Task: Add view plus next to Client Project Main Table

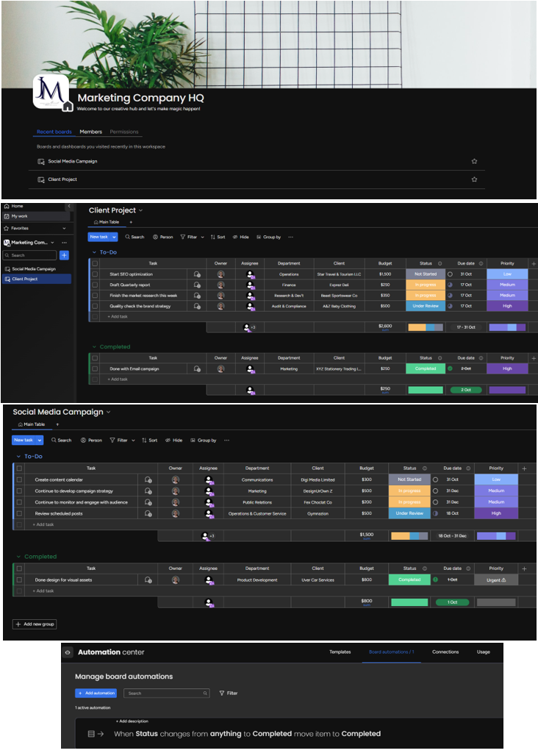Action: point(131,222)
